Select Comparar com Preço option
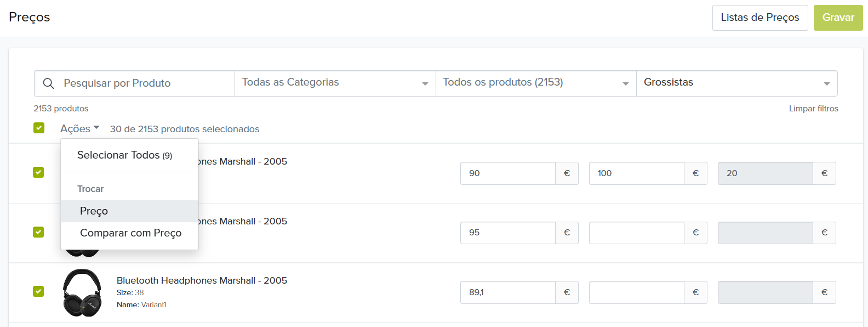Viewport: 868px width, 327px height. point(130,233)
